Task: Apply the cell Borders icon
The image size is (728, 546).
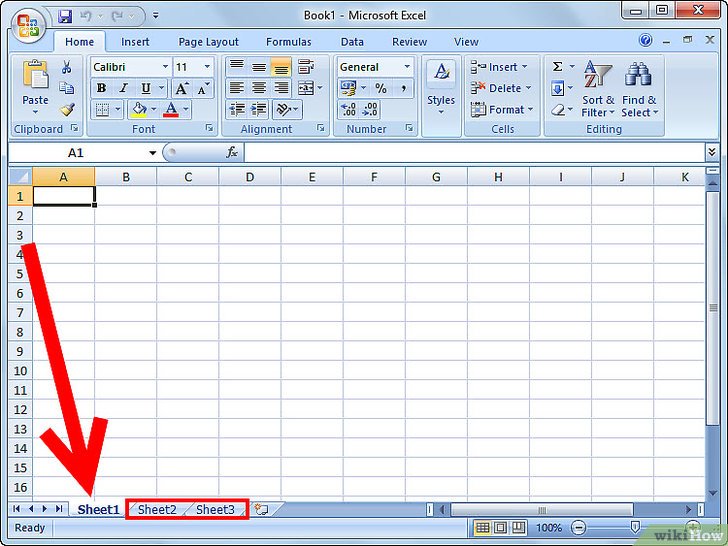Action: point(102,110)
